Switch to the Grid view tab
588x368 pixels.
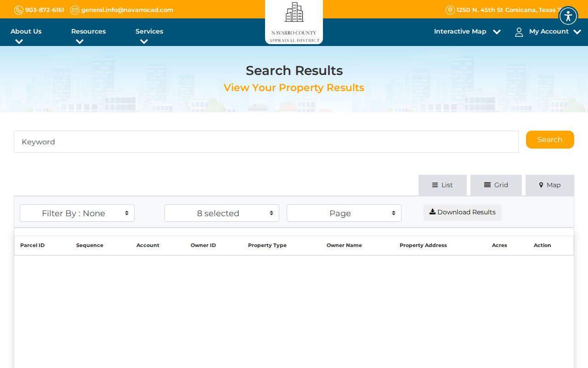[x=496, y=185]
